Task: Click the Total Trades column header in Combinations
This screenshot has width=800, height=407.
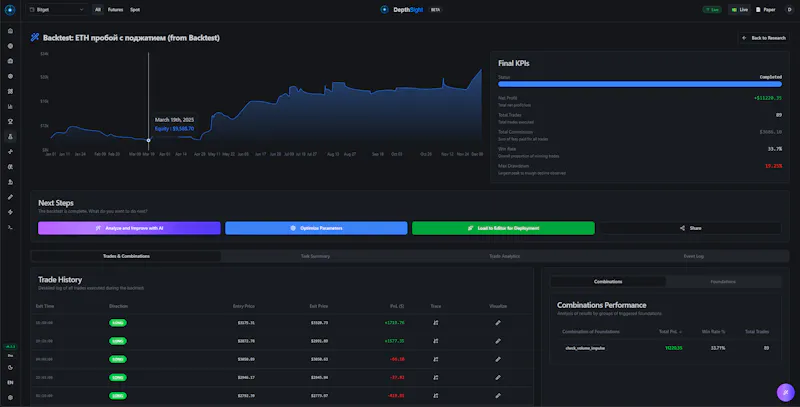Action: (x=757, y=332)
